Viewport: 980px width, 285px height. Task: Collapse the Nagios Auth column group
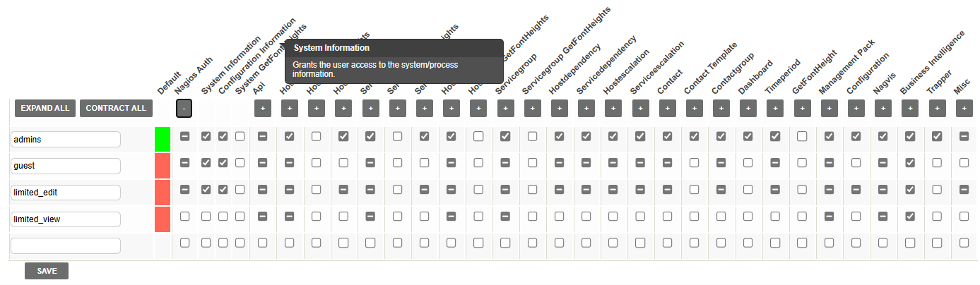[x=184, y=109]
